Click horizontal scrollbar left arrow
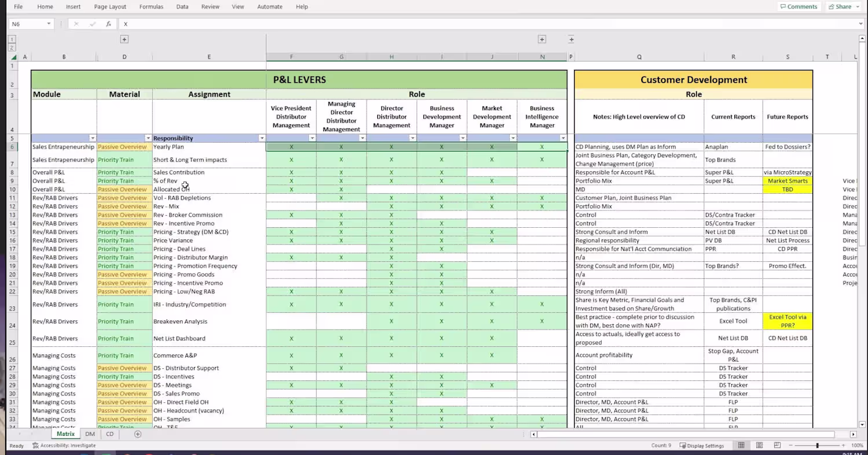The width and height of the screenshot is (868, 455). [x=534, y=434]
